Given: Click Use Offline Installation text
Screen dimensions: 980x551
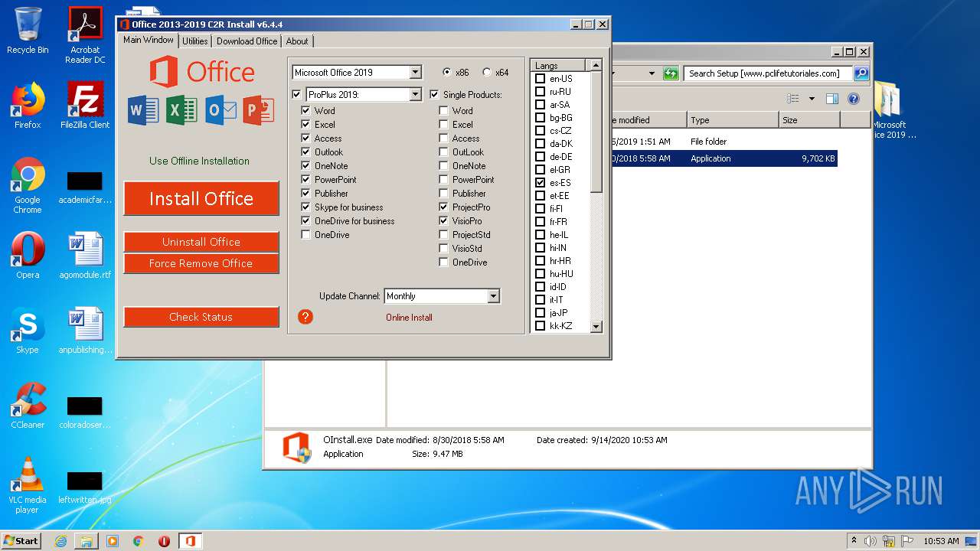Looking at the screenshot, I should point(200,161).
